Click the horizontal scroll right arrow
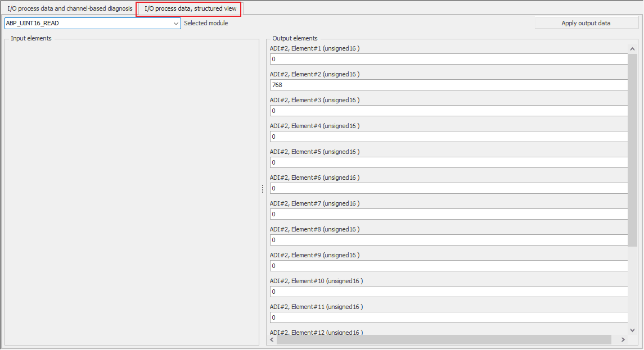The image size is (644, 350). 623,340
